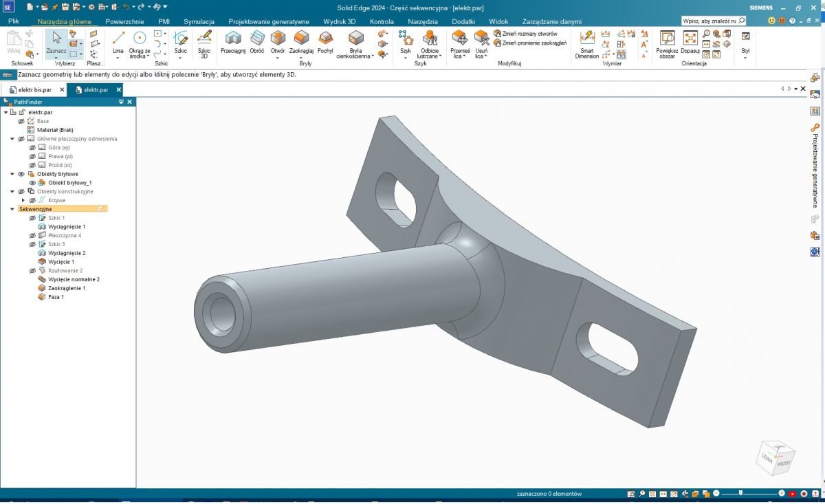The width and height of the screenshot is (825, 504).
Task: Choose the Obróć revolve tool
Action: [257, 41]
